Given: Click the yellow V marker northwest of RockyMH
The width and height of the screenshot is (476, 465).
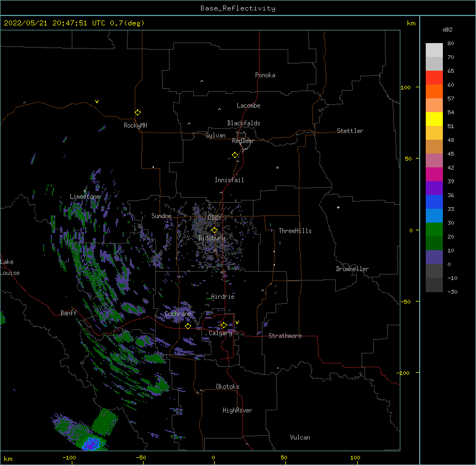Looking at the screenshot, I should [x=97, y=102].
